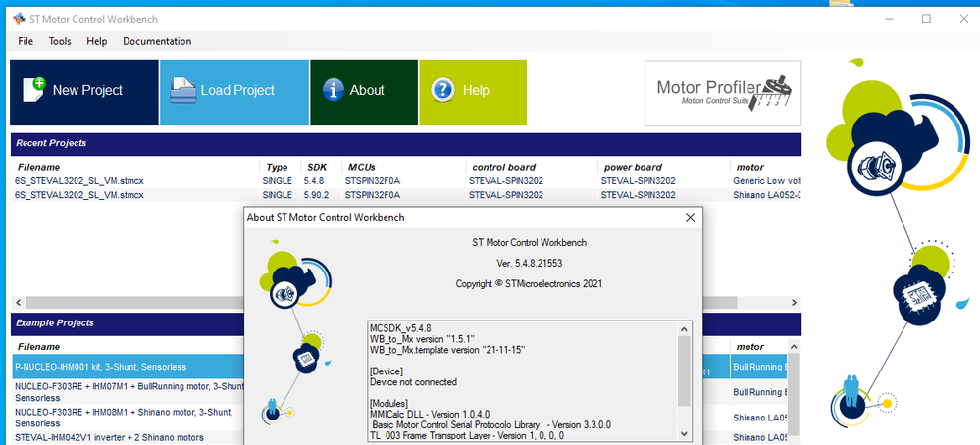Select NUCLEO-F303RE + IHM07M1 BullRunning example
Image resolution: width=980 pixels, height=445 pixels.
(128, 392)
